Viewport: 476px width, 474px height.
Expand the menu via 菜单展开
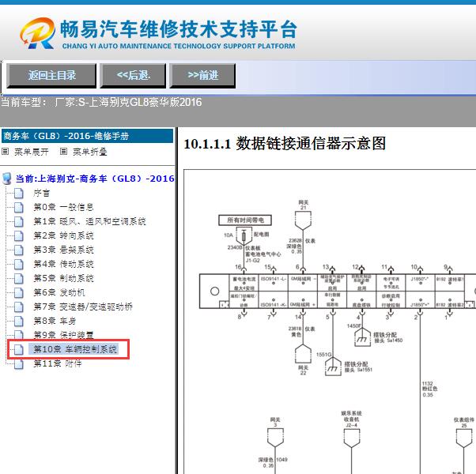click(x=32, y=152)
